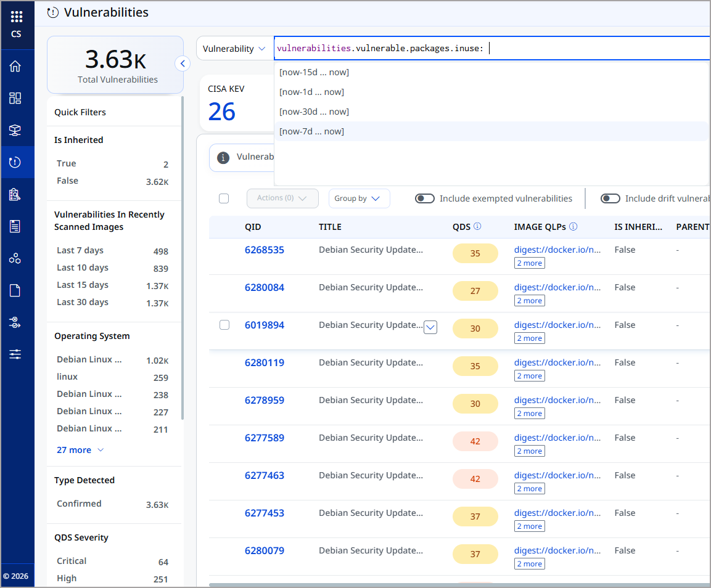The width and height of the screenshot is (711, 588).
Task: Enable Include drift vulnerabilities switch
Action: 610,198
